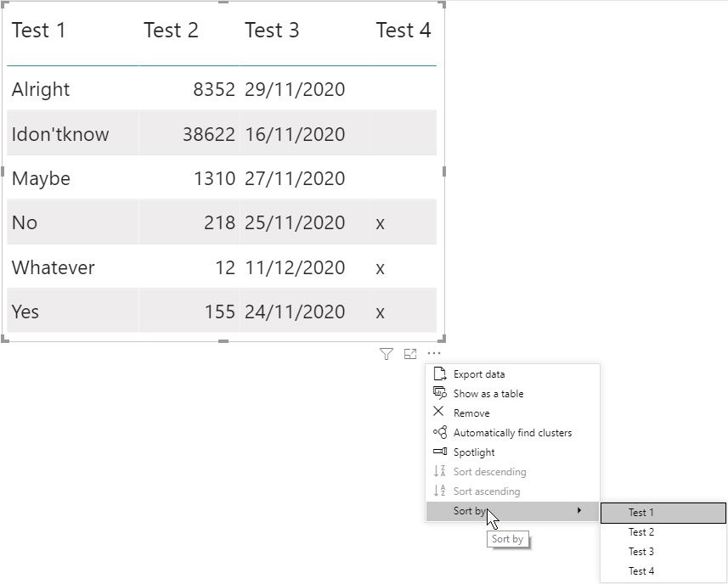Click the bottom-right corner handle of the visual
The width and height of the screenshot is (728, 584).
(442, 339)
